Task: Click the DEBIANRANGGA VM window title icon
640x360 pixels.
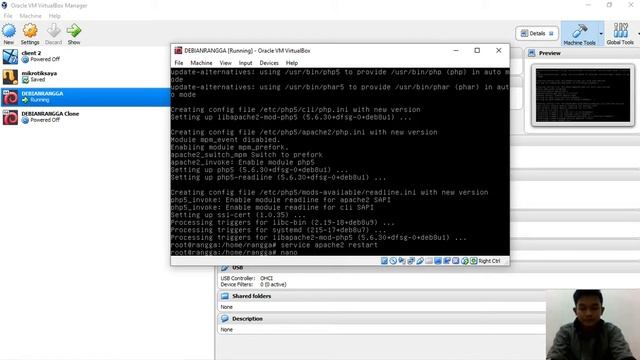Action: pos(178,51)
